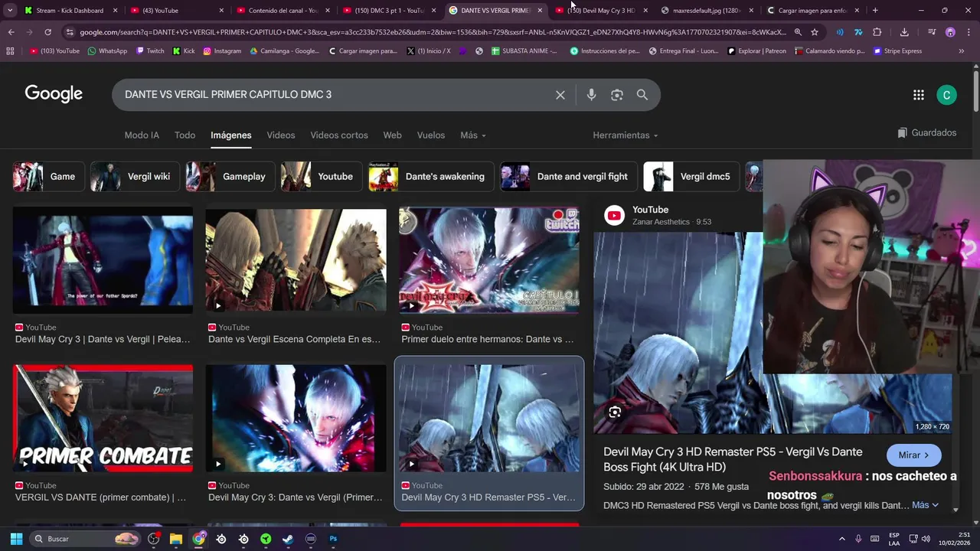Screen dimensions: 980x551
Task: Switch to the Videos results tab
Action: [x=281, y=135]
